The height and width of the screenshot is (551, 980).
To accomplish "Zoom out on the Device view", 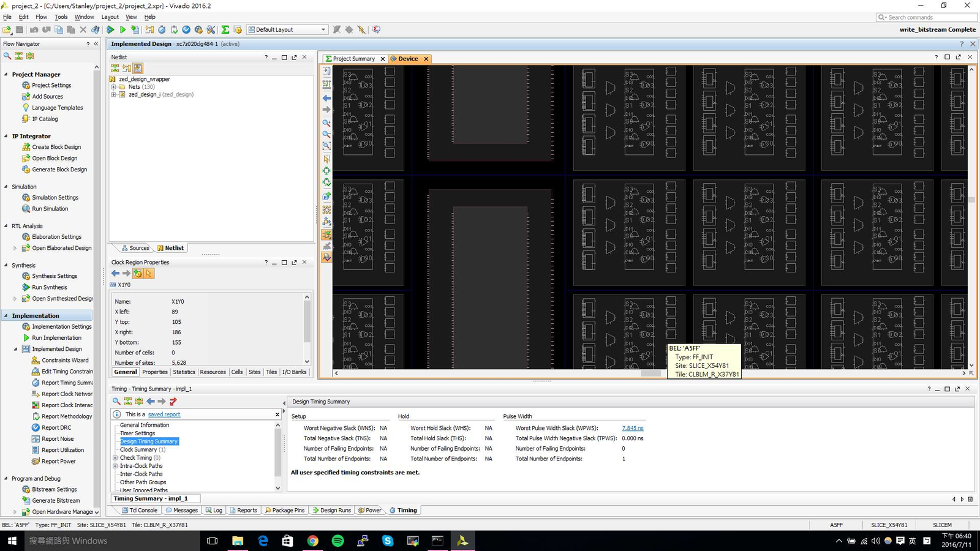I will click(326, 135).
